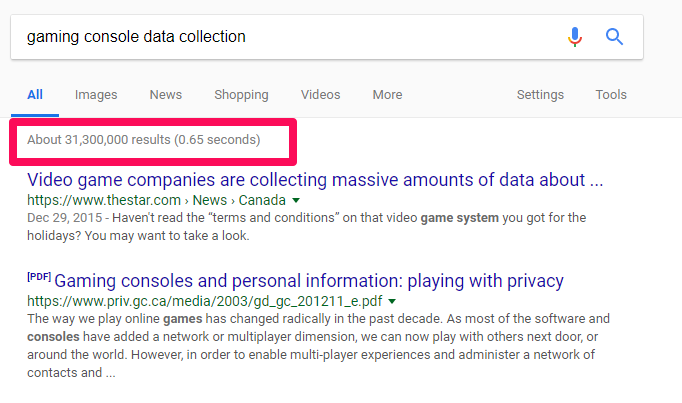Go to the Shopping tab

click(241, 95)
